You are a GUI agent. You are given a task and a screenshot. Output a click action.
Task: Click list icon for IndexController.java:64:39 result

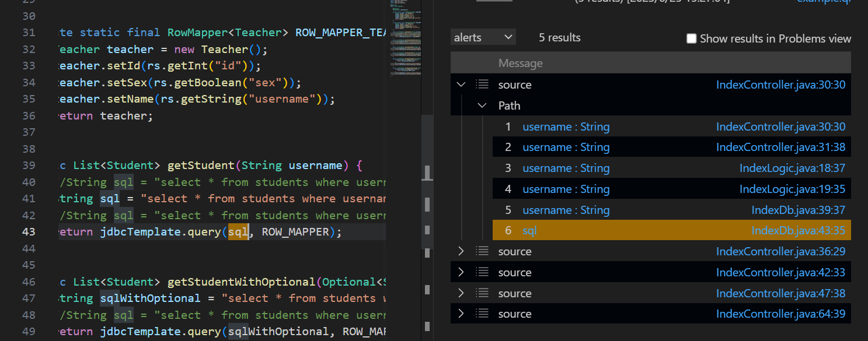[x=482, y=314]
